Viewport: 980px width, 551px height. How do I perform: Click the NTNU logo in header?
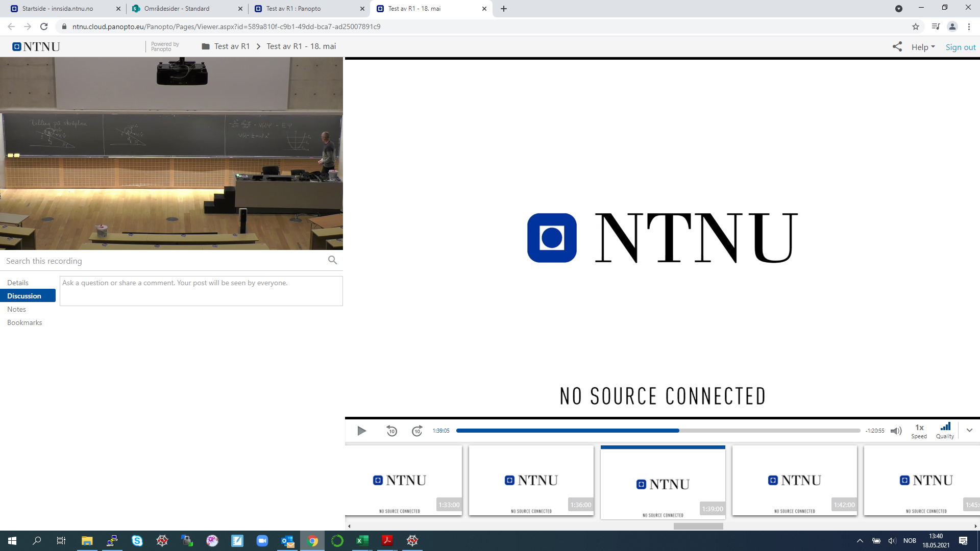pos(36,47)
